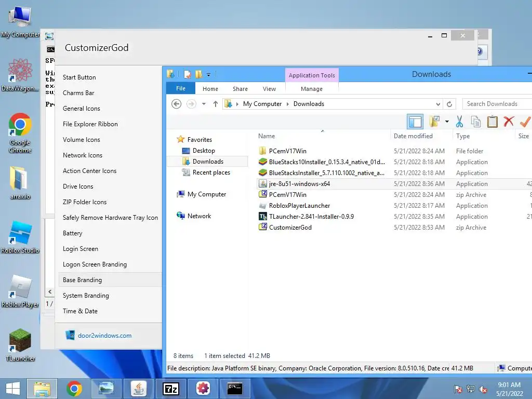Screen dimensions: 532x399
Task: Click the Copy icon in Explorer toolbar
Action: click(x=476, y=122)
